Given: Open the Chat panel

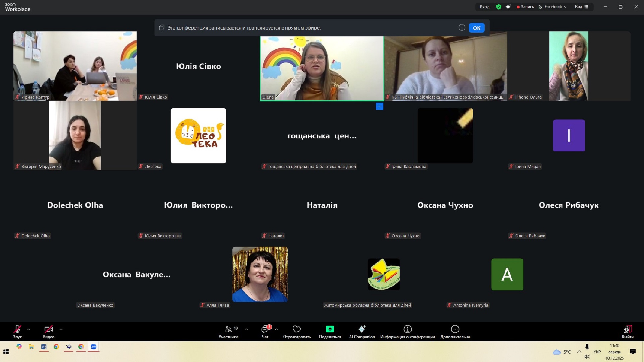Looking at the screenshot, I should click(265, 332).
